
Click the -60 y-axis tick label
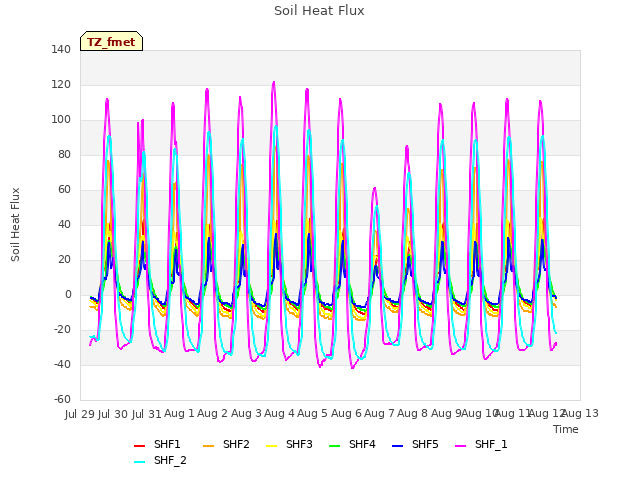[x=62, y=399]
